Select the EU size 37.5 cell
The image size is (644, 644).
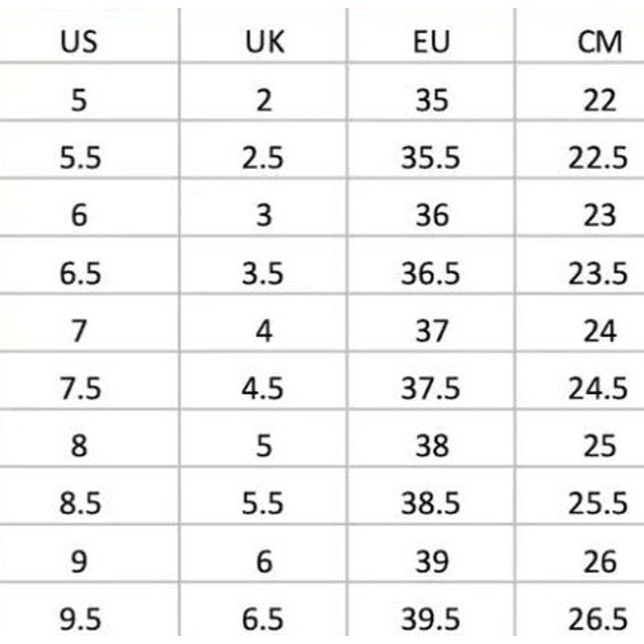[430, 389]
